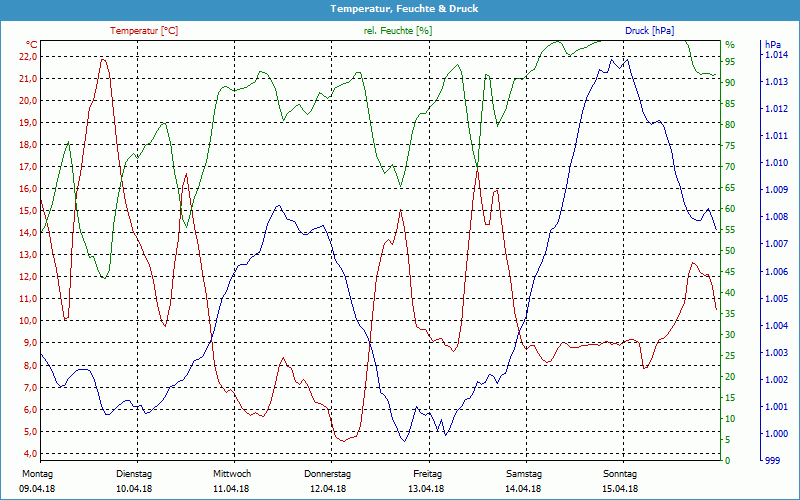Click the blue 'hPa' axis unit label
Image resolution: width=800 pixels, height=500 pixels.
772,44
